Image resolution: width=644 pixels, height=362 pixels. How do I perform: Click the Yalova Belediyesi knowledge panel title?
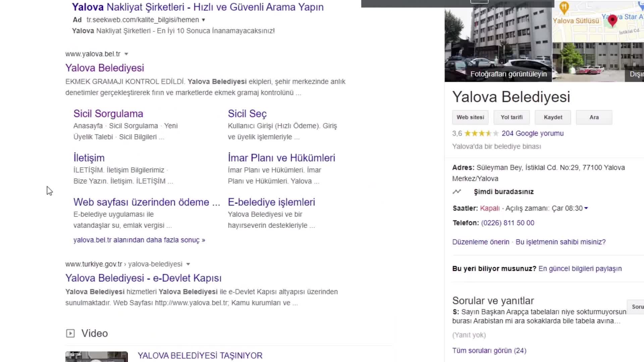click(511, 97)
